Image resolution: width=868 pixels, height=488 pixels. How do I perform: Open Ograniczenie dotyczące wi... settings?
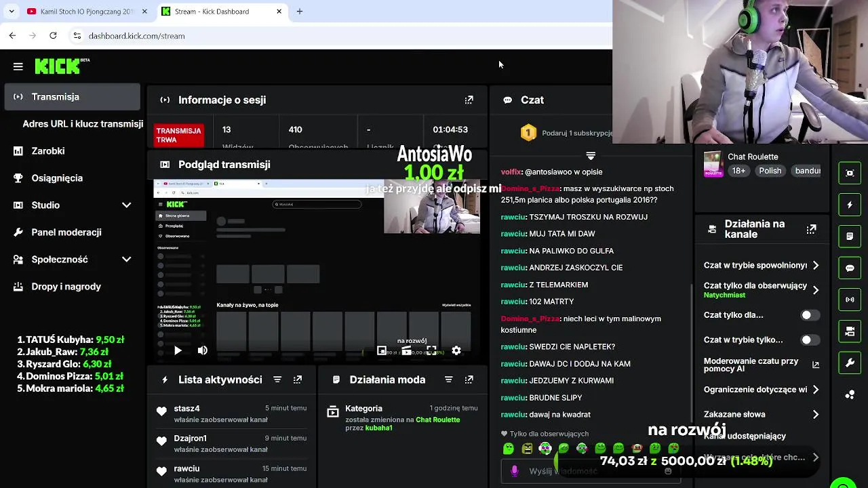tap(762, 390)
